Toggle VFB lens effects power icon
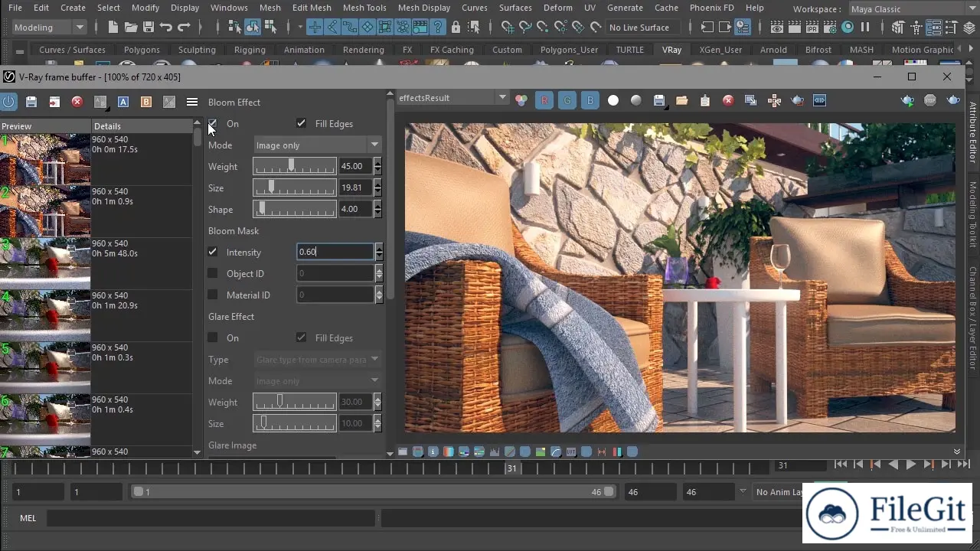The image size is (980, 551). click(x=8, y=102)
